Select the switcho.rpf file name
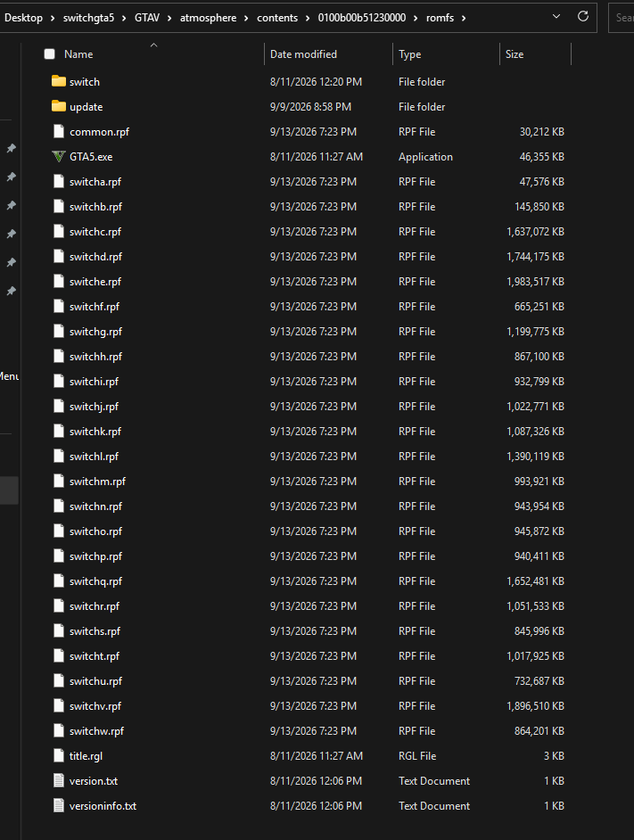The image size is (634, 840). point(95,531)
